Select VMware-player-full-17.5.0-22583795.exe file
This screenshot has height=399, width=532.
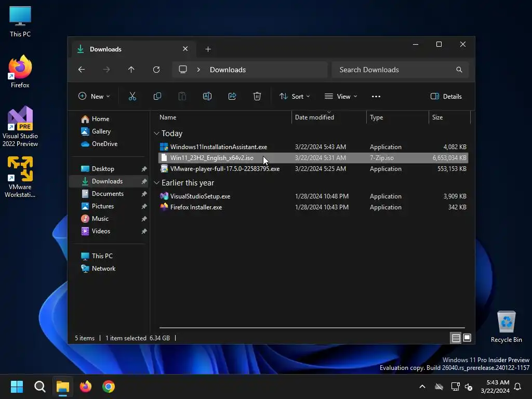point(313,169)
